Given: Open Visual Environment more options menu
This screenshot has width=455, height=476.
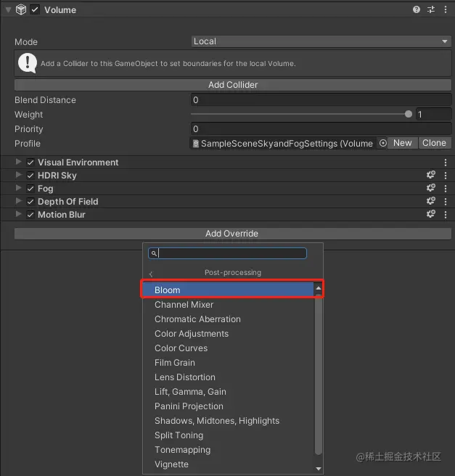Looking at the screenshot, I should pos(446,163).
